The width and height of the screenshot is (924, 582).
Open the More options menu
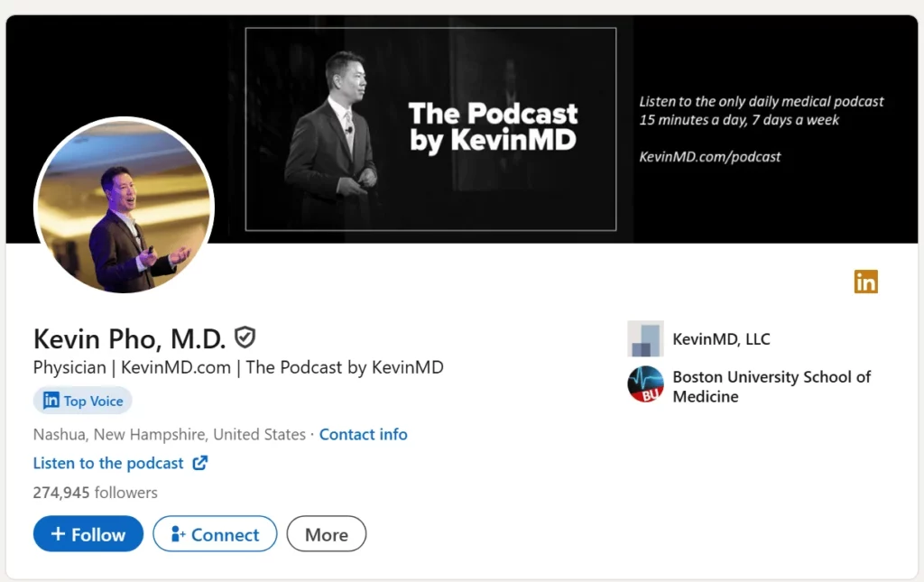click(326, 534)
